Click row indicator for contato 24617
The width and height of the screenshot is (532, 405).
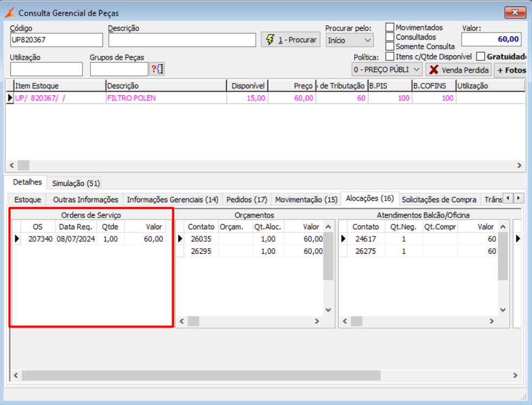pos(343,239)
